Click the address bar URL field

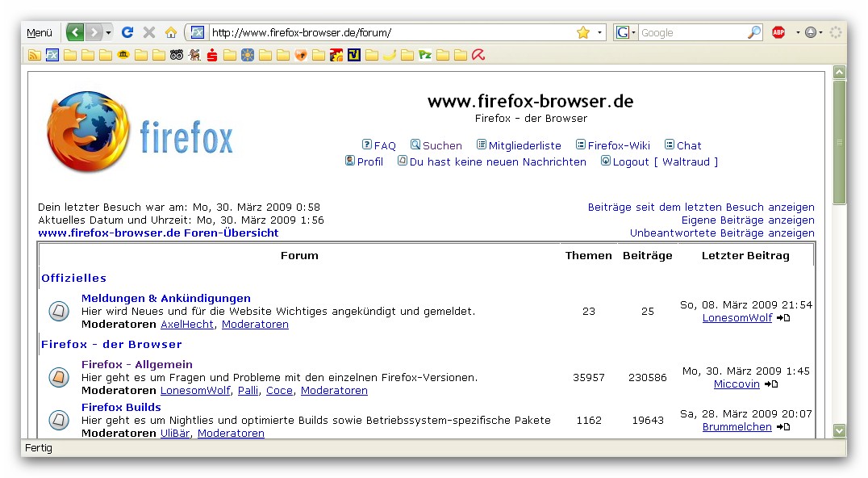(390, 32)
